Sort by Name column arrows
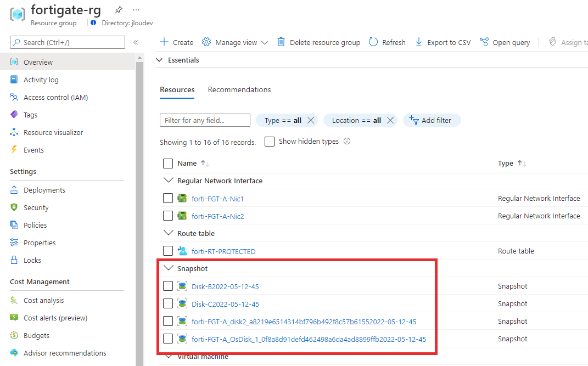The width and height of the screenshot is (588, 366). pyautogui.click(x=205, y=164)
